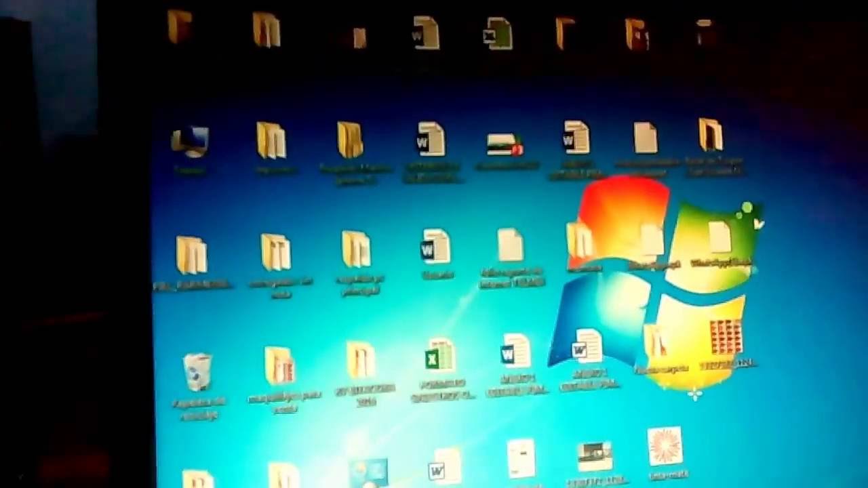Screen dimensions: 868x488
Task: Open the orange grid-pattern desktop icon
Action: 726,337
